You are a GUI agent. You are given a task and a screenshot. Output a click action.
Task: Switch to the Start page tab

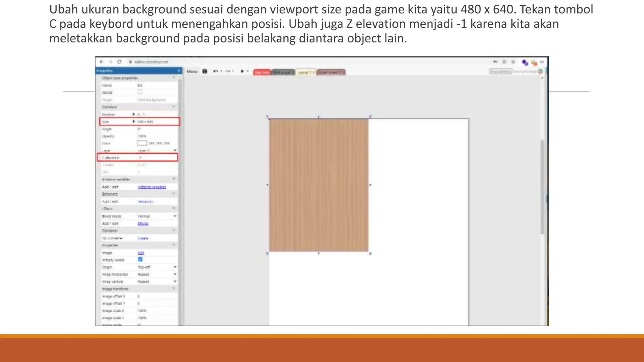pyautogui.click(x=283, y=72)
